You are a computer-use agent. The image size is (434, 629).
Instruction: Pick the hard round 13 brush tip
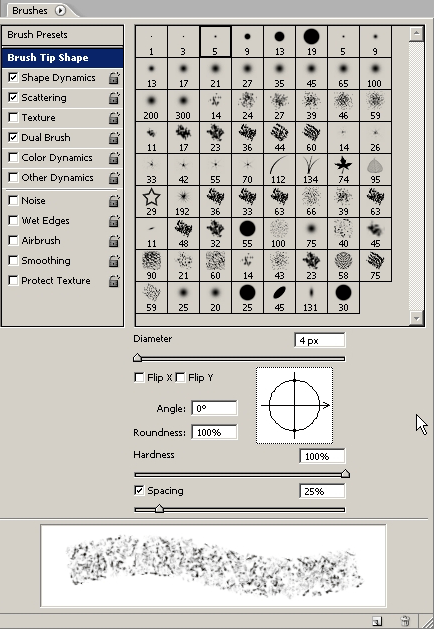point(279,41)
